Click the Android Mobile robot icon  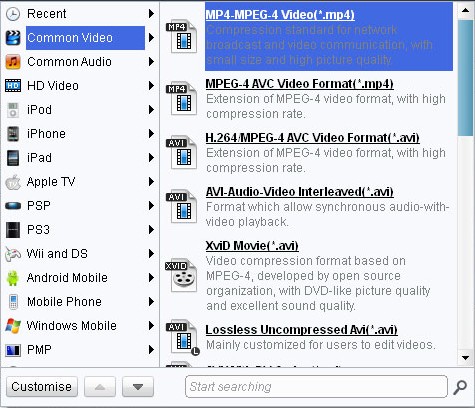tap(13, 278)
